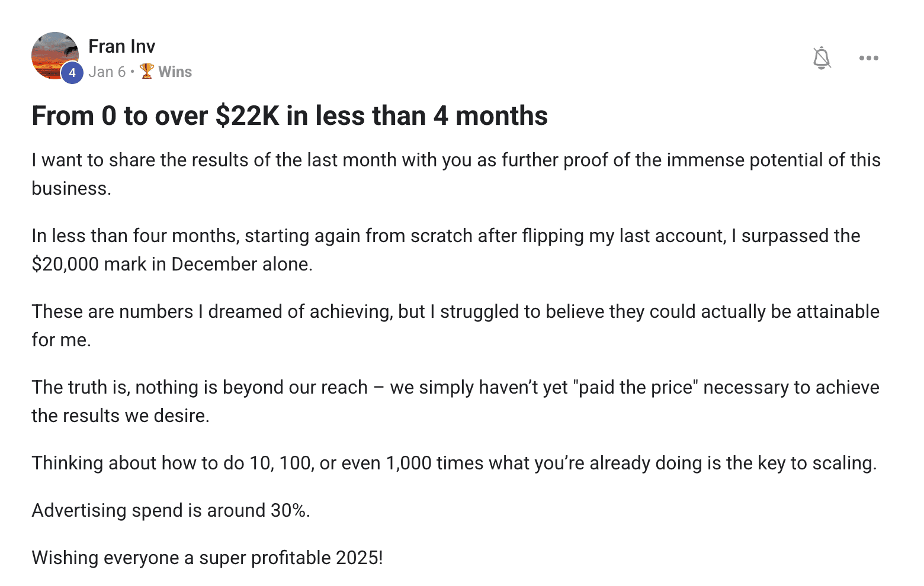Open the three-dot post options menu
The height and width of the screenshot is (586, 924).
(x=868, y=58)
